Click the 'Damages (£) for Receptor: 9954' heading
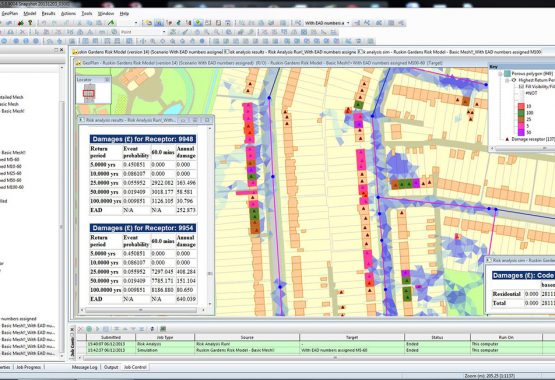This screenshot has width=555, height=380. point(143,228)
